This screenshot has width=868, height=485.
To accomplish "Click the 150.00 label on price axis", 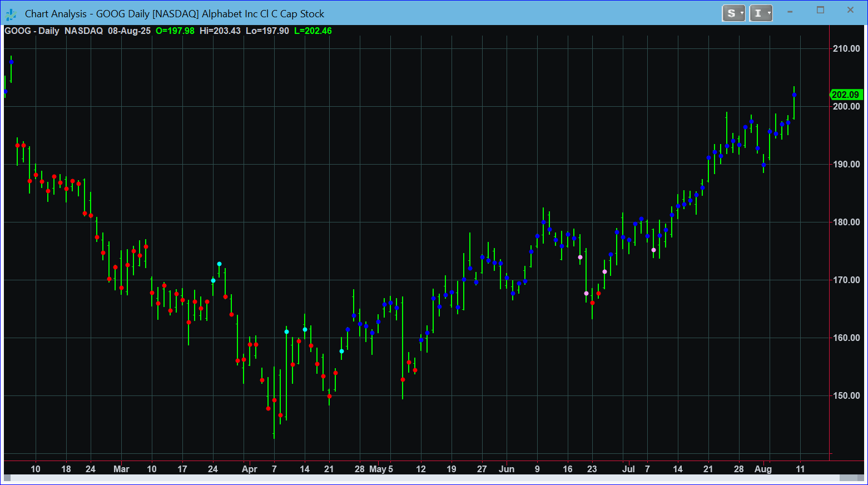I will point(846,395).
